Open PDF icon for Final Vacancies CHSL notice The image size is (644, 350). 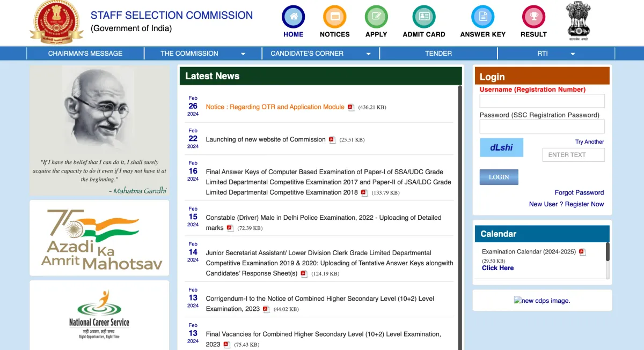click(x=227, y=345)
